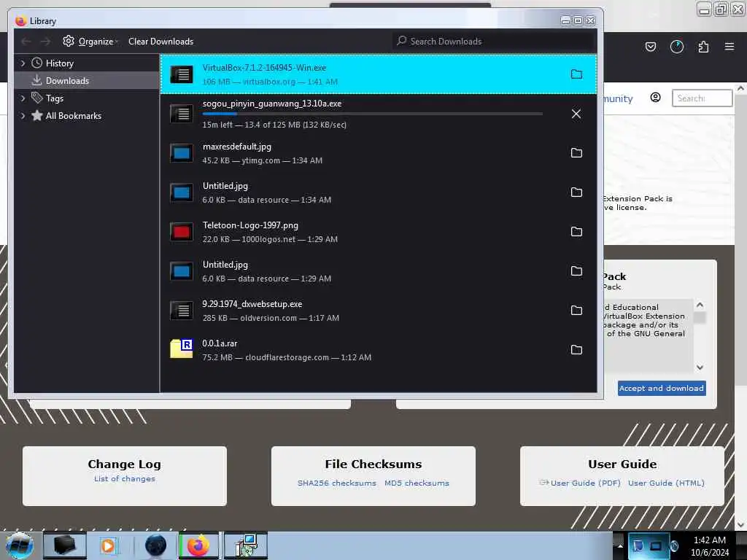
Task: Click the 0.0.1a.rar archive icon
Action: (x=182, y=349)
